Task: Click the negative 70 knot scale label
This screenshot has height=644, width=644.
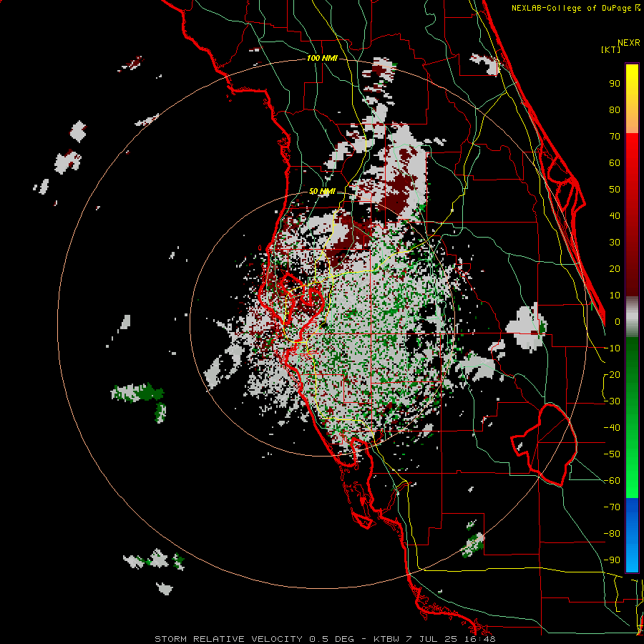Action: pyautogui.click(x=612, y=507)
